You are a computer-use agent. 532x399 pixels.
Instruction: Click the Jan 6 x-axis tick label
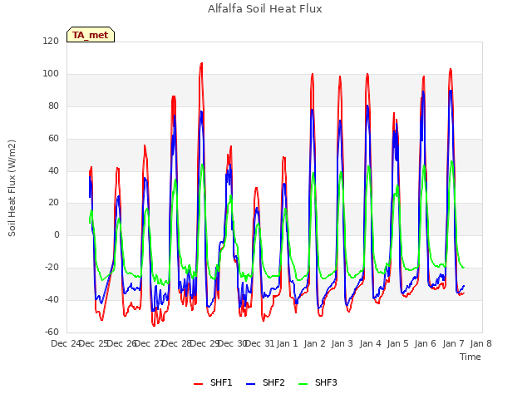(425, 343)
